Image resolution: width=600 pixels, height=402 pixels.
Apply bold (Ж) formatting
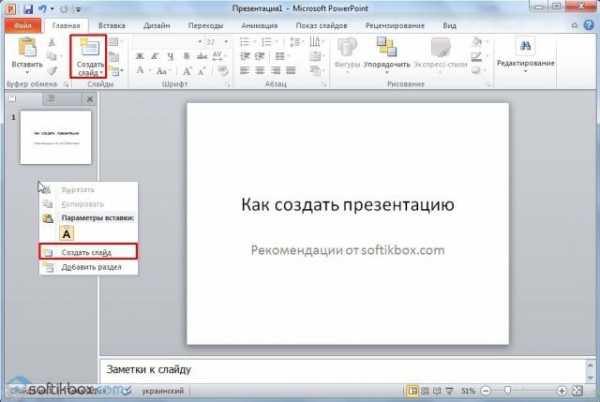140,56
